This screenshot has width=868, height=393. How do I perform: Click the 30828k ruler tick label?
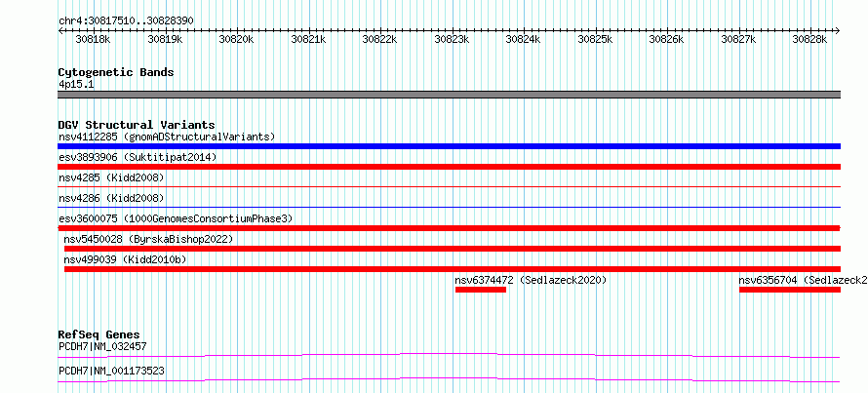809,39
